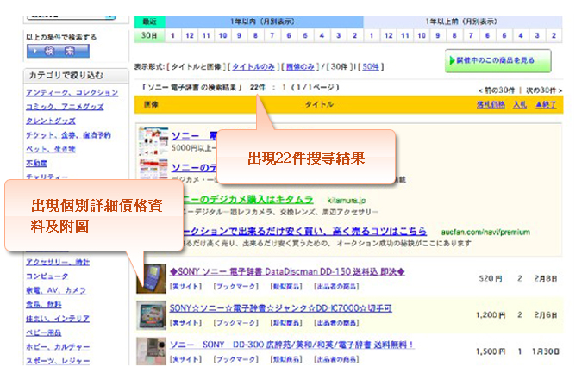Open category ペット、生き物
This screenshot has width=588, height=385.
[51, 149]
